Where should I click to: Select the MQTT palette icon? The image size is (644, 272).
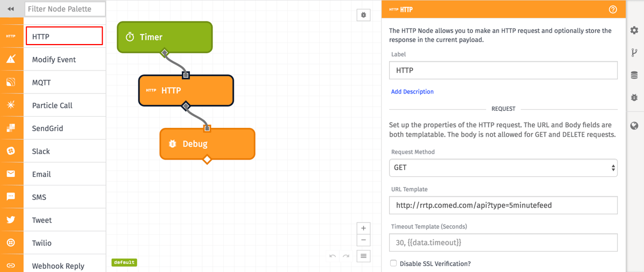pos(11,82)
